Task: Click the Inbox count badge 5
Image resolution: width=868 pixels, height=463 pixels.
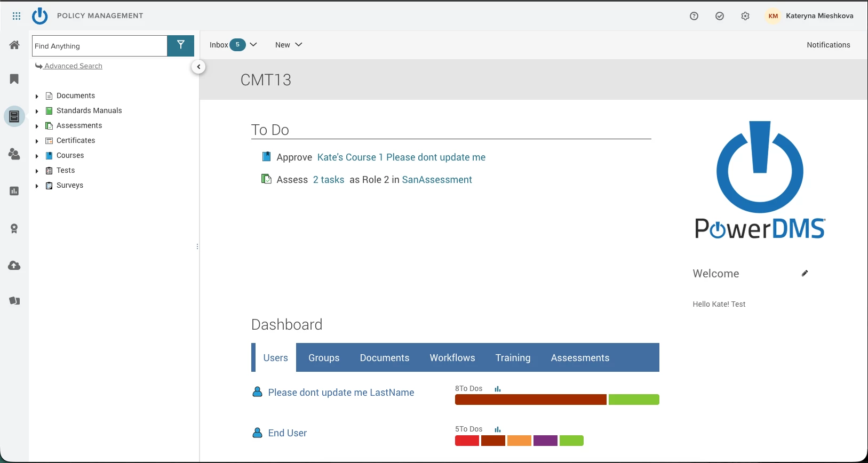Action: (237, 45)
